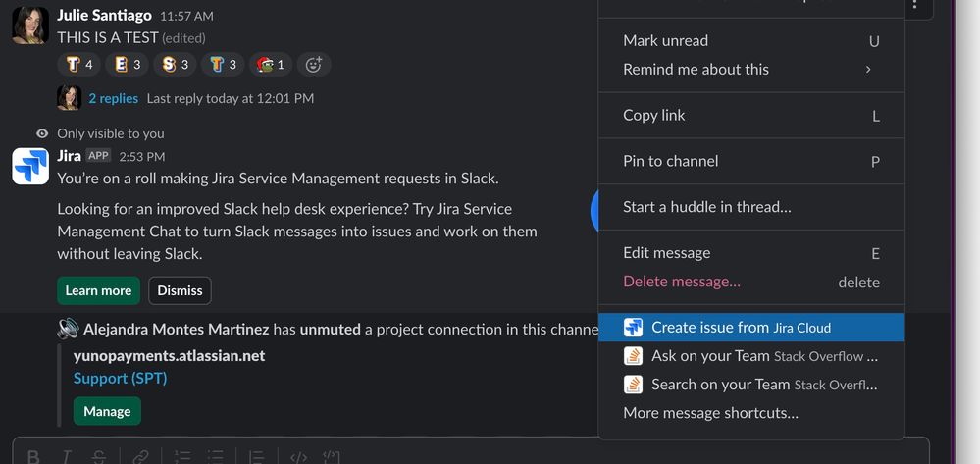Click the Alejandra Montes Martinez name
This screenshot has width=980, height=464.
177,329
